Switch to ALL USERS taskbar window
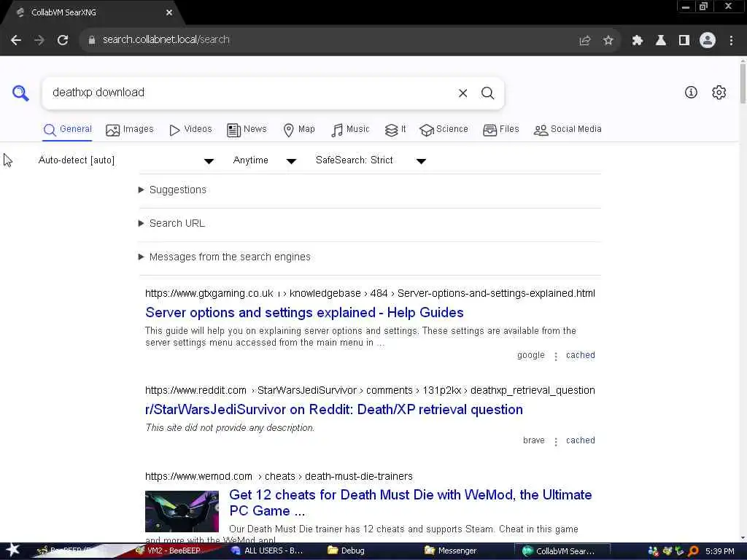 [267, 551]
